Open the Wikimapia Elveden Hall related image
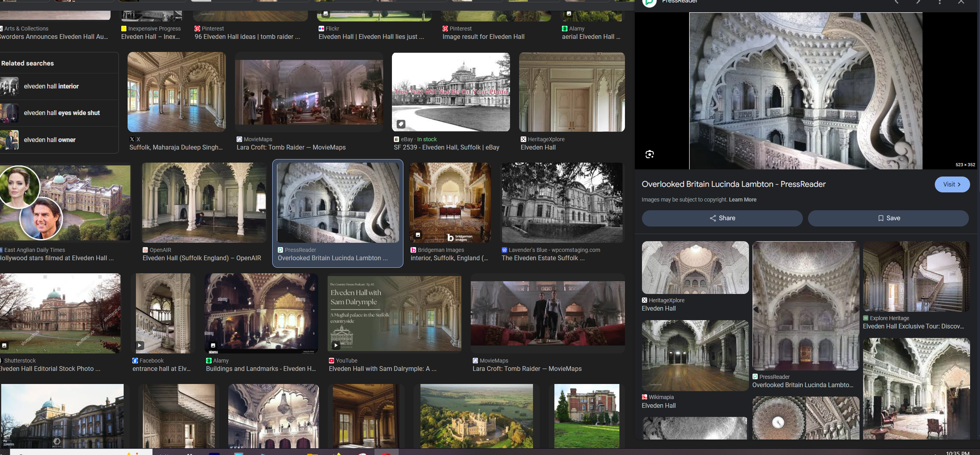 (695, 356)
